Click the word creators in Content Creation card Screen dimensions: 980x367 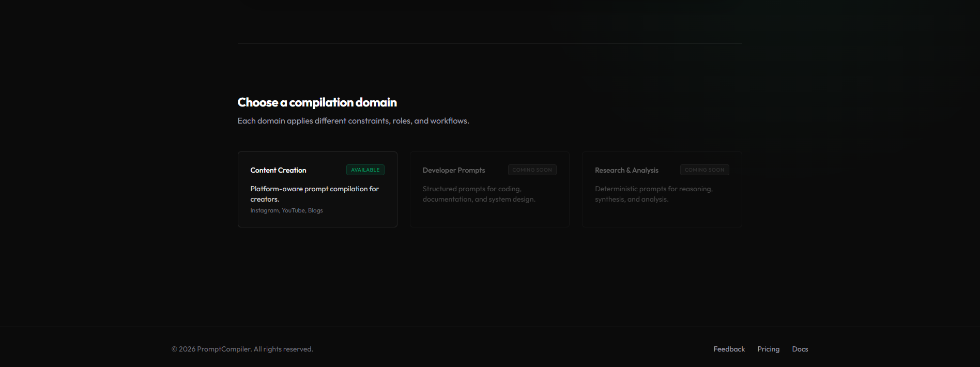[x=264, y=200]
